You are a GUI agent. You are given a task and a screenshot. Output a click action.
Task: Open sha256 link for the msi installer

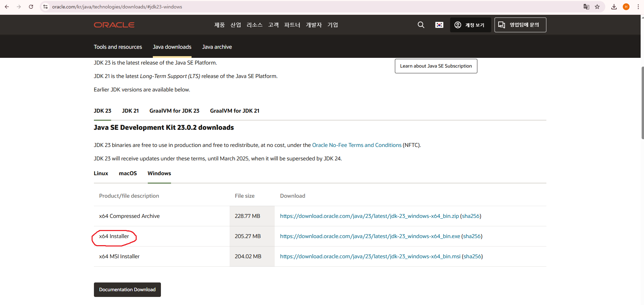pyautogui.click(x=472, y=257)
